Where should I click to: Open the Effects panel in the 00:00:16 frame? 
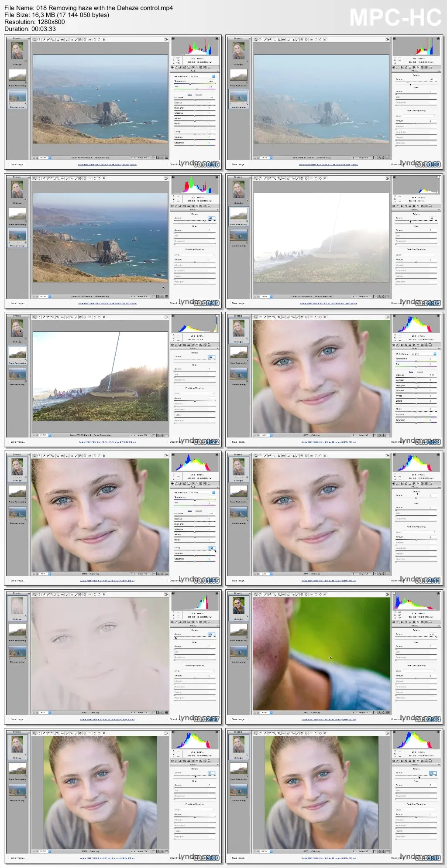[197, 67]
